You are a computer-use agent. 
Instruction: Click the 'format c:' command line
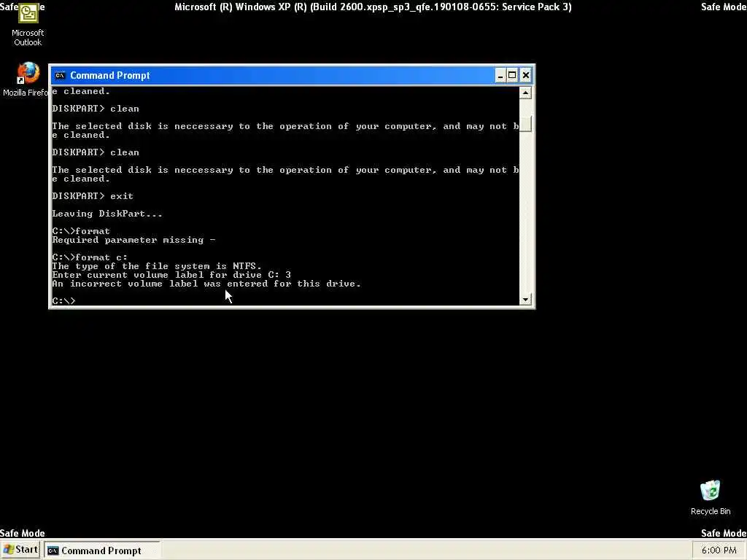90,257
